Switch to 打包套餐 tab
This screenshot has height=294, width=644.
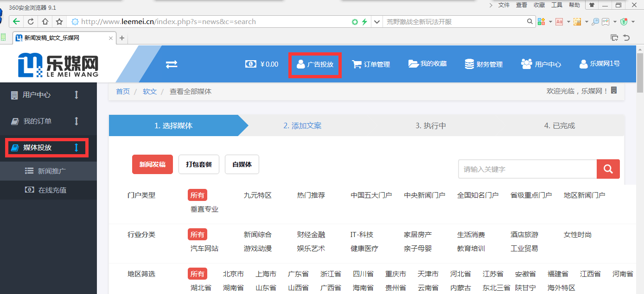198,164
